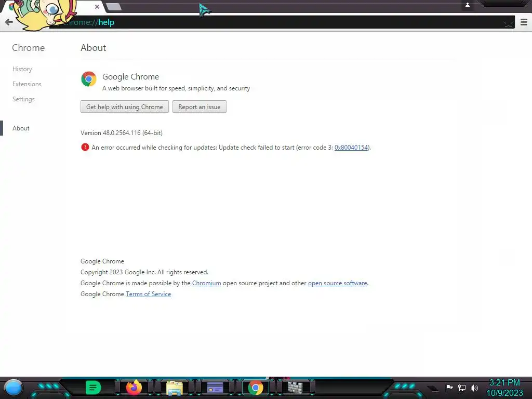
Task: Open the 0x80040154 error code link
Action: coord(351,147)
